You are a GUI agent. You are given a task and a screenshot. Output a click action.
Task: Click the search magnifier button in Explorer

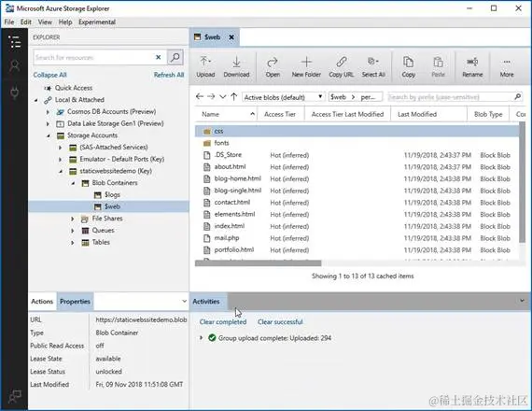175,57
